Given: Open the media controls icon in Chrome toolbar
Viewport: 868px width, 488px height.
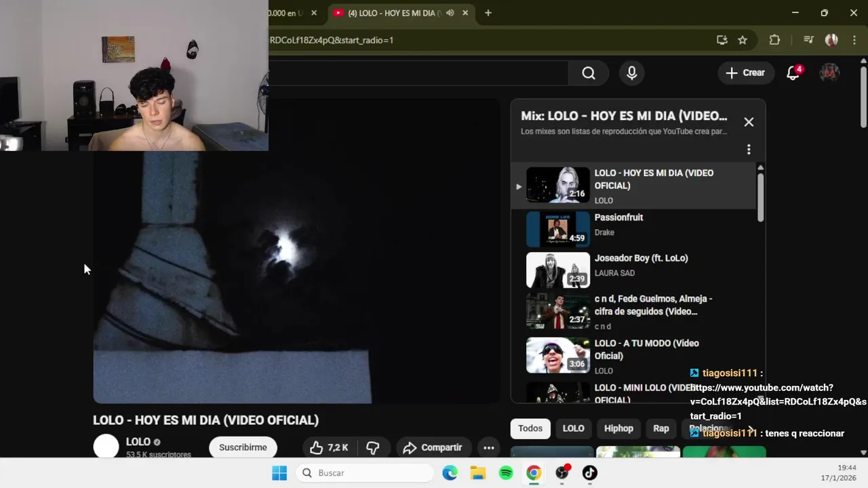Looking at the screenshot, I should [x=808, y=40].
